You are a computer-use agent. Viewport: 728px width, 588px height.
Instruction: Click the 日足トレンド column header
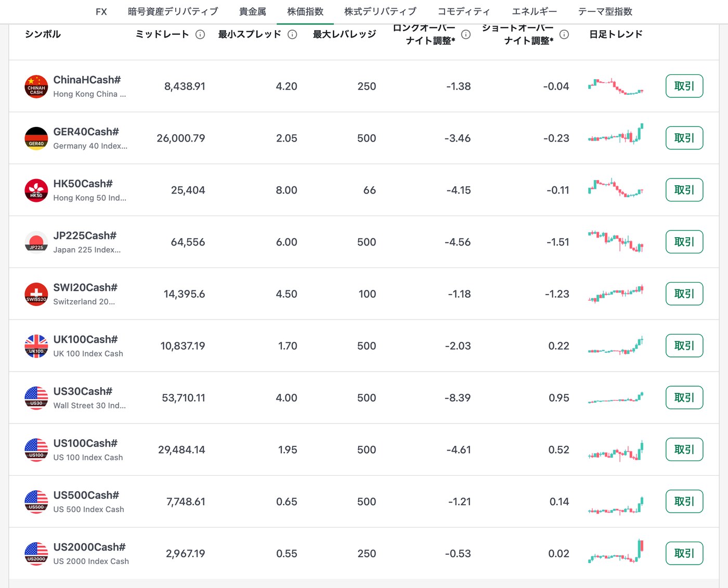616,34
